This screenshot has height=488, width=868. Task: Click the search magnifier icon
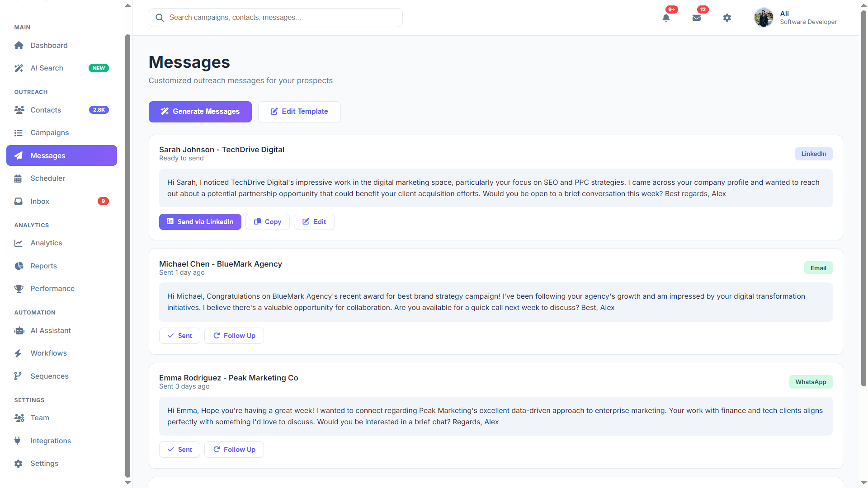click(160, 17)
